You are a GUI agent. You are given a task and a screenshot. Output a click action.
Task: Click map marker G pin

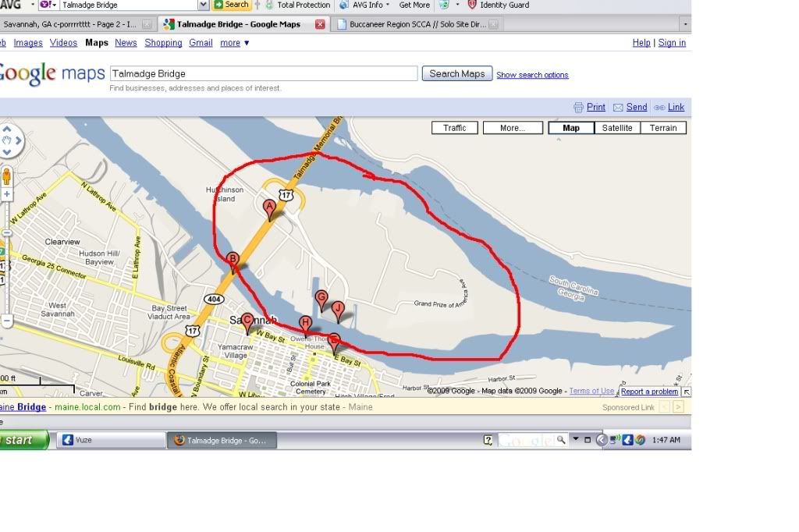pyautogui.click(x=321, y=299)
